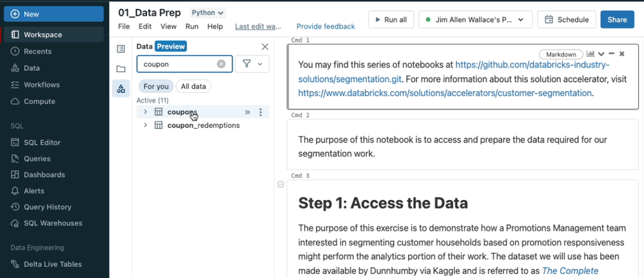Open the File menu
The image size is (644, 278).
(124, 26)
